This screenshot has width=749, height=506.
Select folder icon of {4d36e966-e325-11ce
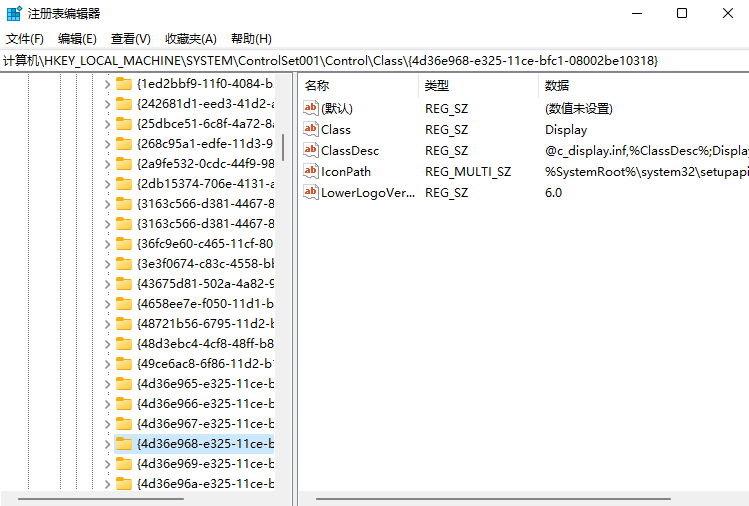click(124, 404)
